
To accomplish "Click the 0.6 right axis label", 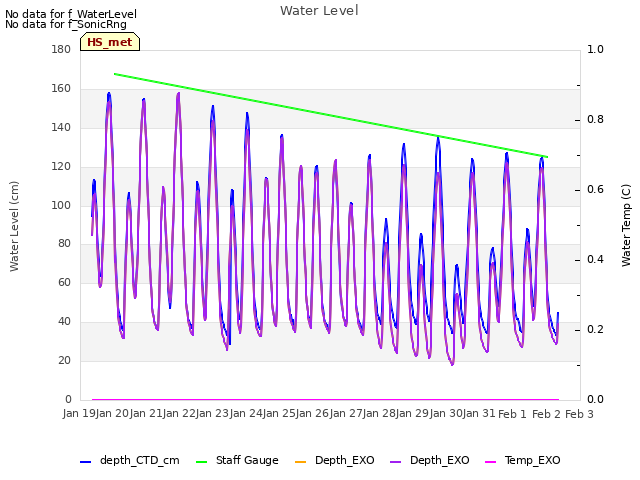I will 595,189.
